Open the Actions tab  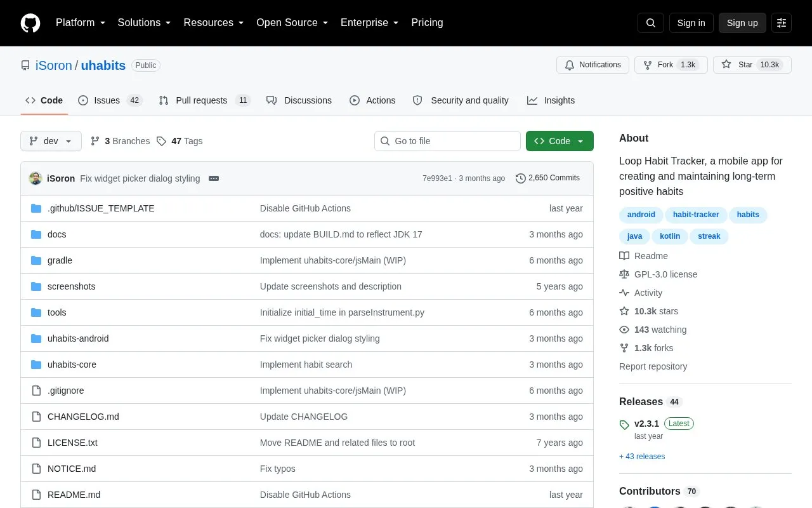(x=372, y=100)
